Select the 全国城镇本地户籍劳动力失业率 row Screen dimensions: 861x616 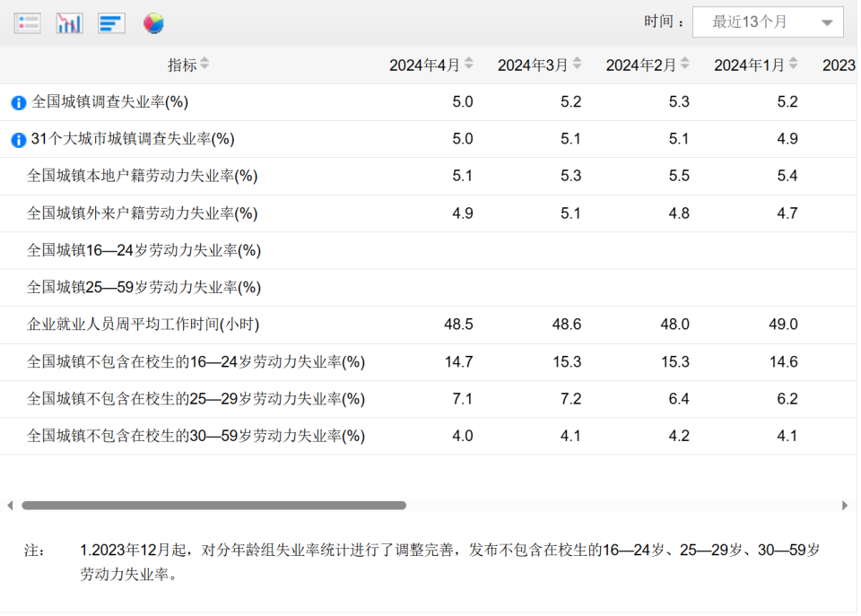point(429,177)
